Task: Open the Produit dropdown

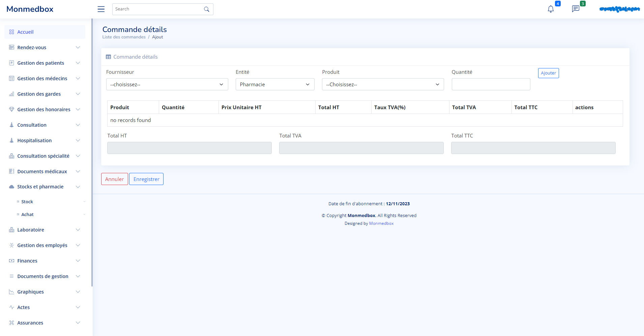Action: pyautogui.click(x=383, y=84)
